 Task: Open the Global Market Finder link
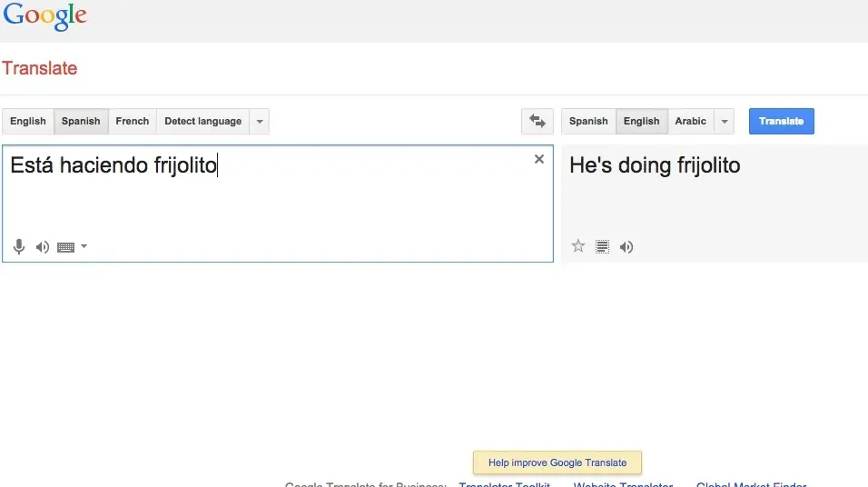click(751, 483)
